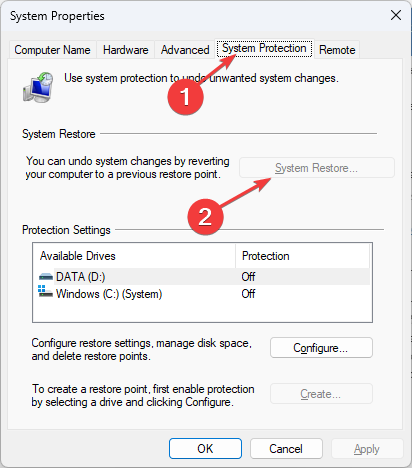Click the Create... restore point button
This screenshot has height=468, width=412.
click(x=321, y=394)
